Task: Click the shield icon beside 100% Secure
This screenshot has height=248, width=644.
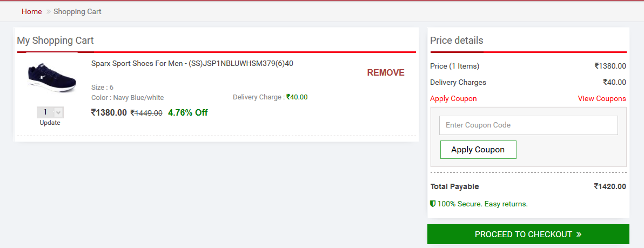Action: tap(433, 204)
